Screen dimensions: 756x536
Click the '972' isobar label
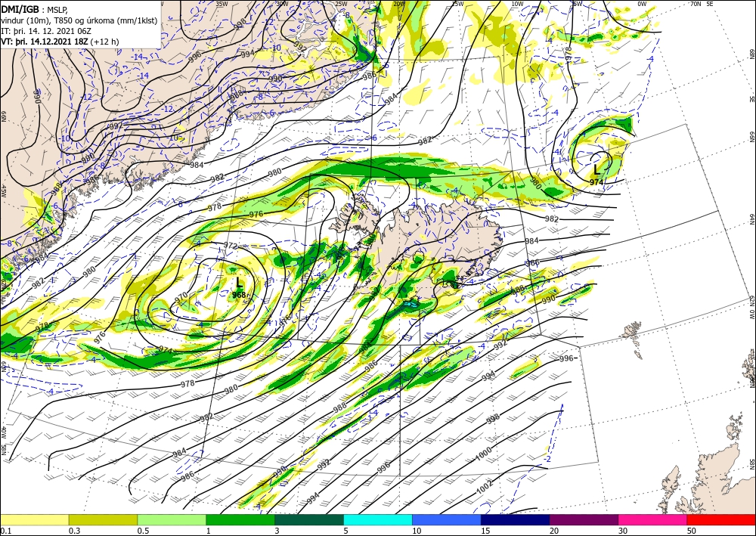click(x=230, y=246)
